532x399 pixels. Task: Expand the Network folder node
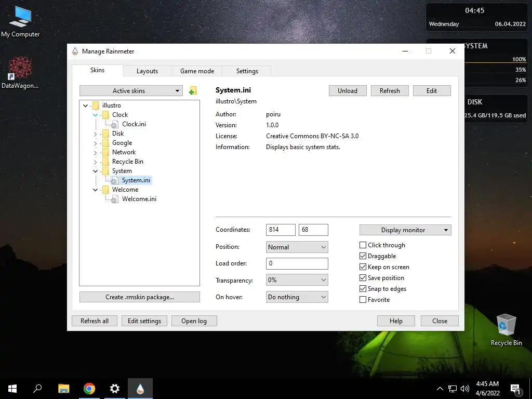(x=96, y=152)
